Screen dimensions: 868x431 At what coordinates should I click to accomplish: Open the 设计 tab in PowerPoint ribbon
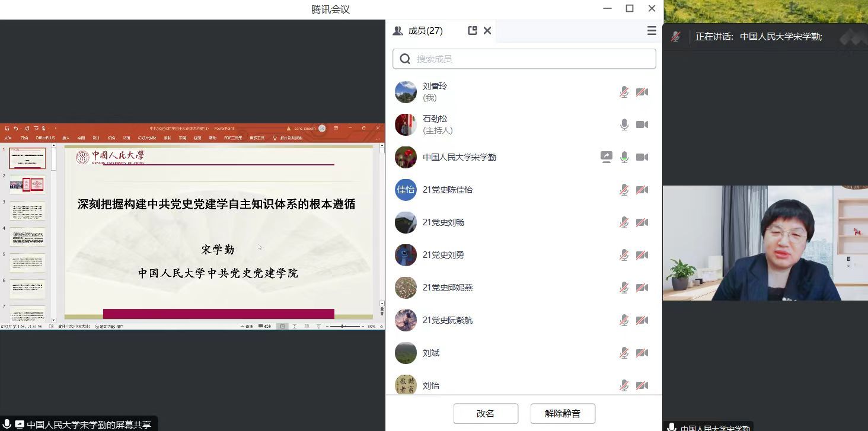tap(96, 138)
